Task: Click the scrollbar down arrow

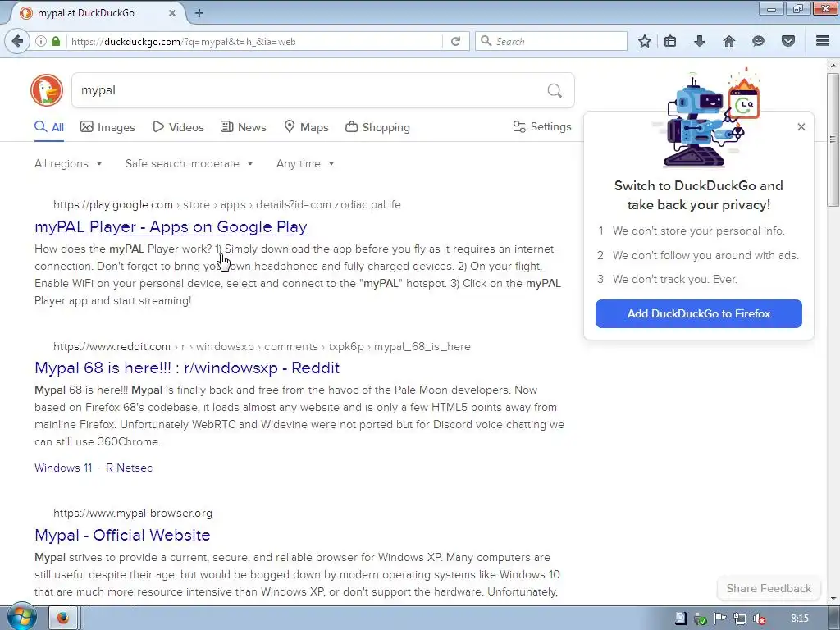Action: tap(833, 598)
